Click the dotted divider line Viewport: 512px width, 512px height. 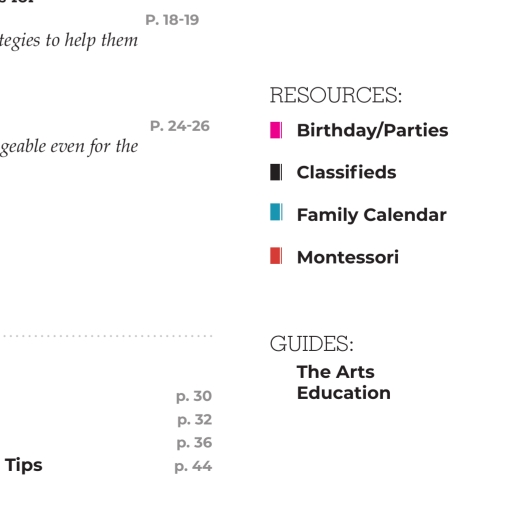point(108,336)
